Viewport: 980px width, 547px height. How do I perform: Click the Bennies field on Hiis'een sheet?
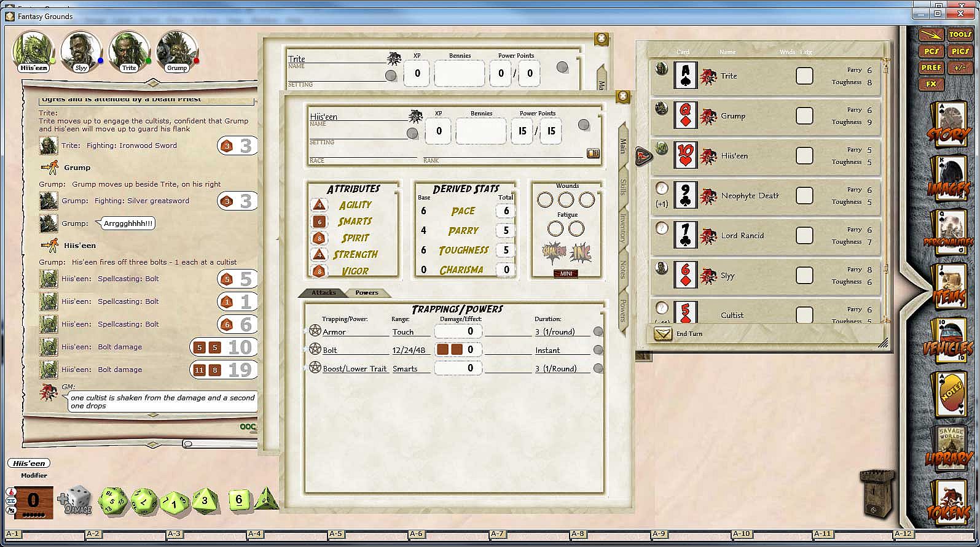(481, 131)
